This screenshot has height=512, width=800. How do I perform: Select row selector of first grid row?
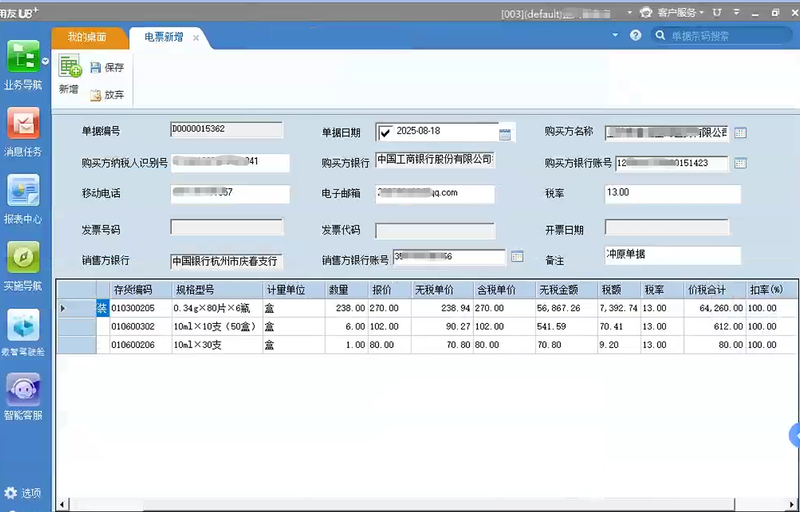77,308
